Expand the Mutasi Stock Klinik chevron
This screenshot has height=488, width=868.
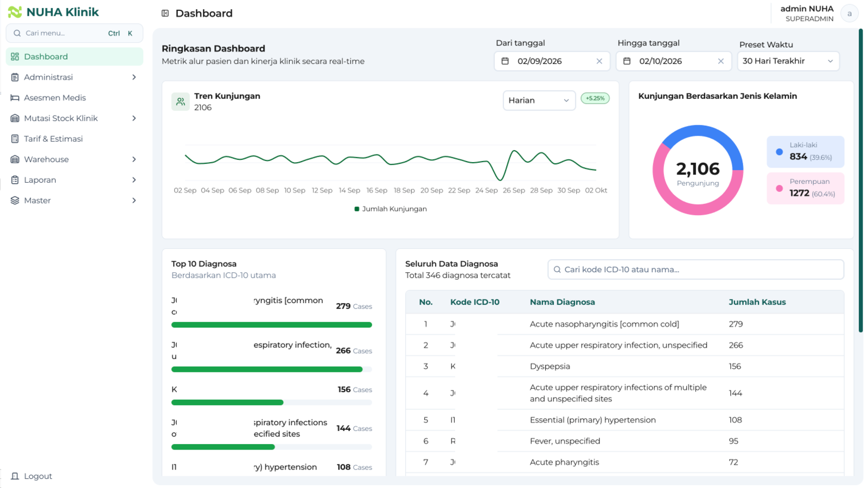(134, 118)
